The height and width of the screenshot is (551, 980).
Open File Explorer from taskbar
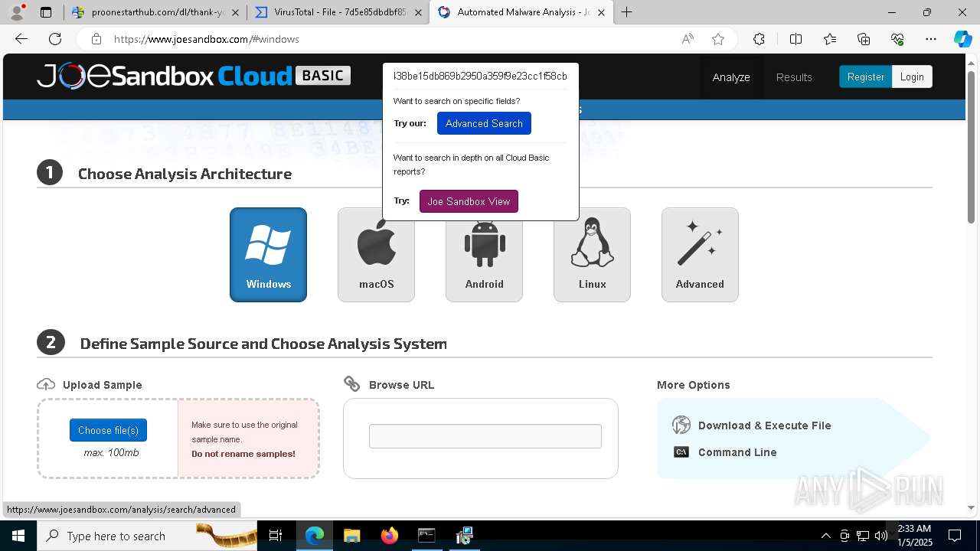pyautogui.click(x=351, y=536)
